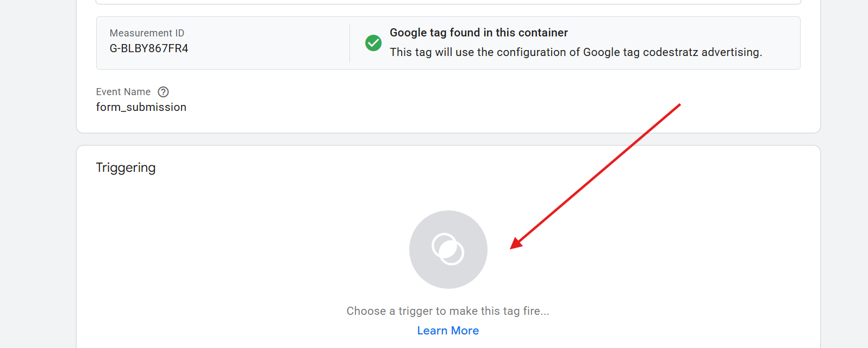
Task: Click the help tooltip icon near form_submission
Action: (x=163, y=92)
